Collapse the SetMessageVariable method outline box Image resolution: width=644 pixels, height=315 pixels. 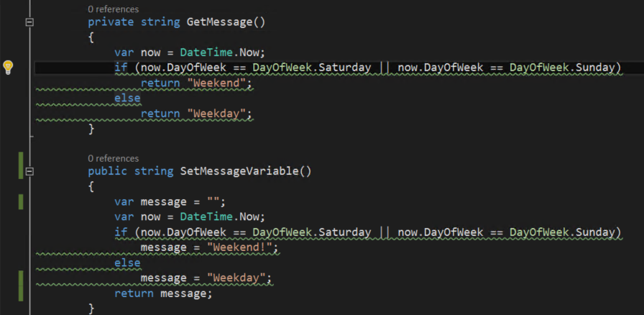[29, 172]
